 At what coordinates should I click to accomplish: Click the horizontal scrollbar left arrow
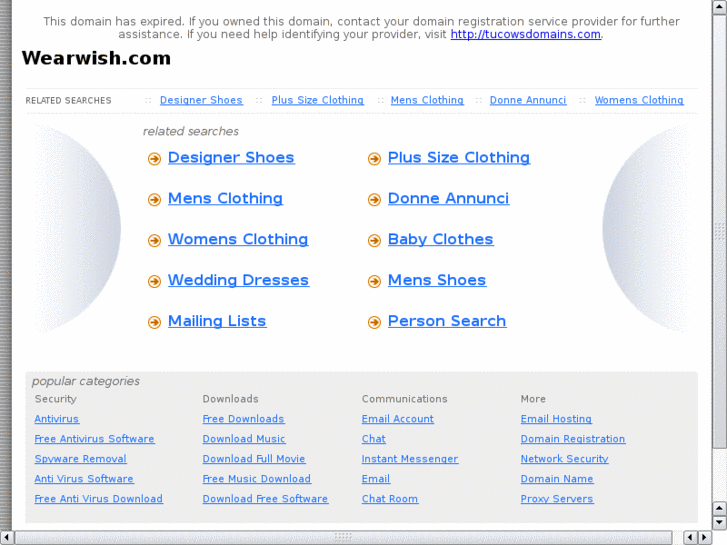pyautogui.click(x=6, y=537)
